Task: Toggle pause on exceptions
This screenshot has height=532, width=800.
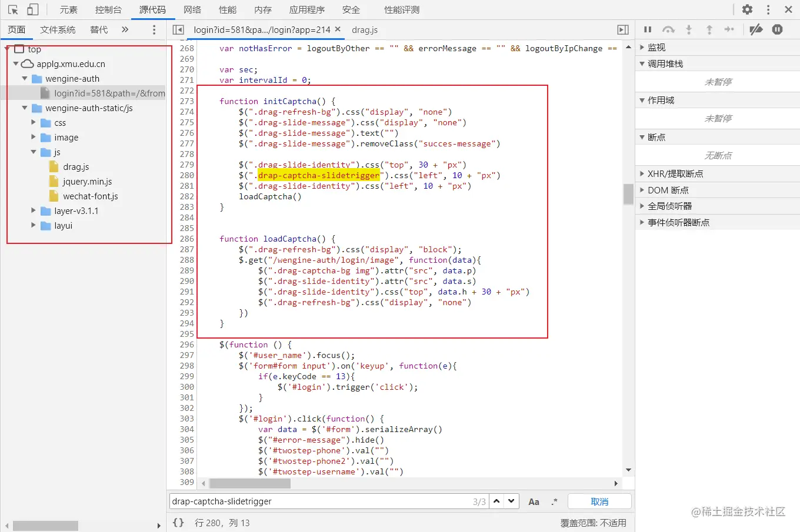Action: coord(777,29)
